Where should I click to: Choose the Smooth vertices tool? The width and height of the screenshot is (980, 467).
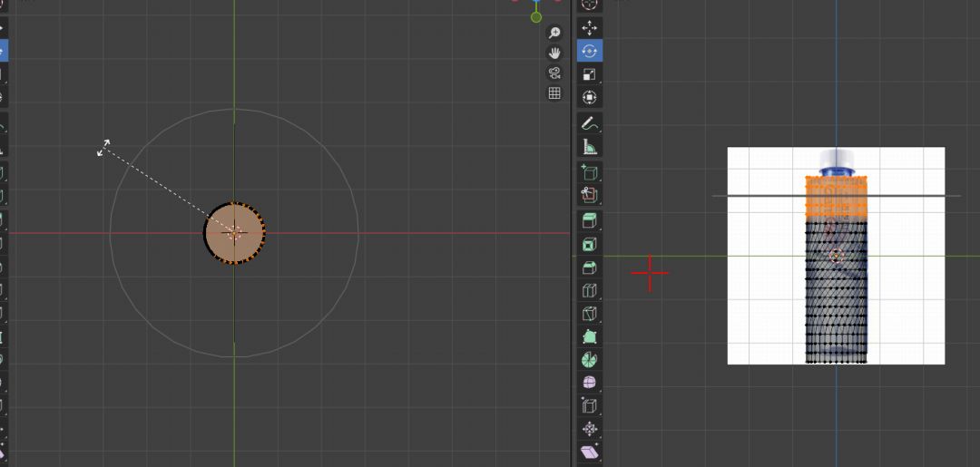click(x=590, y=382)
